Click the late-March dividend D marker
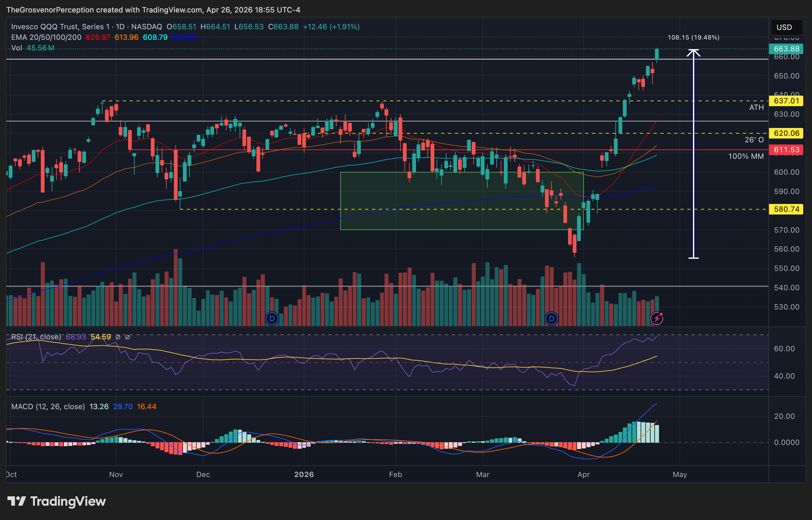The image size is (812, 520). 552,319
